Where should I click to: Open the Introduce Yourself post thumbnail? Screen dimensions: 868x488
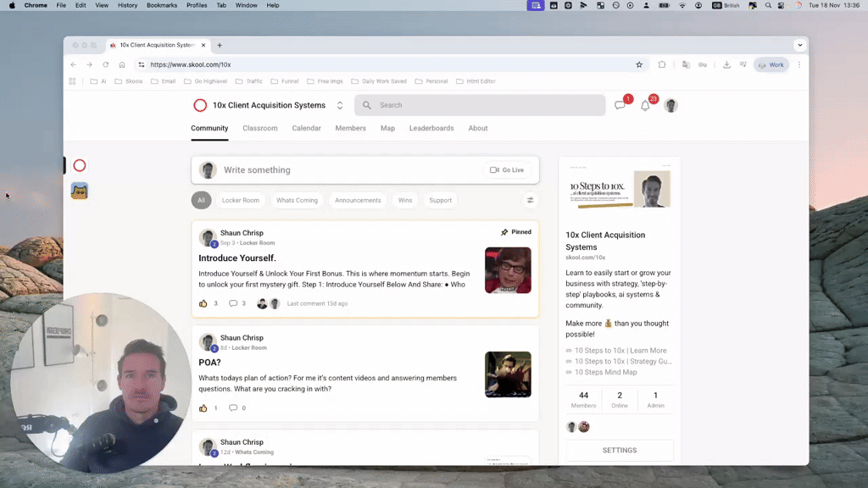(x=508, y=270)
